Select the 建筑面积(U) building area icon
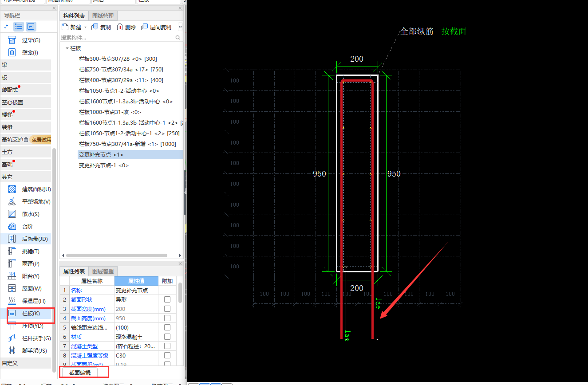Viewport: 588px width, 385px height. pyautogui.click(x=12, y=189)
